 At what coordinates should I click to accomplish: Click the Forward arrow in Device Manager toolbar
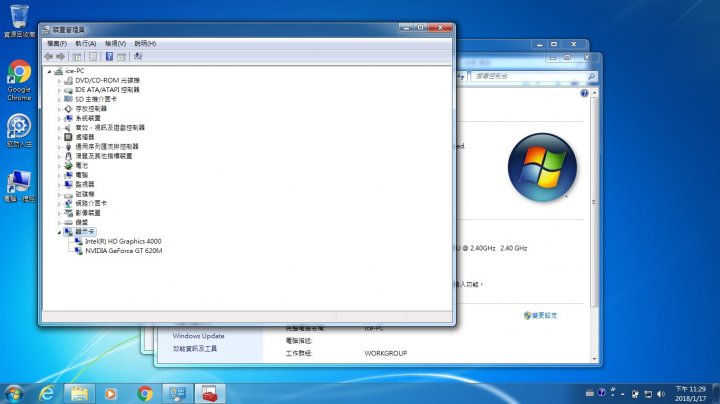click(x=60, y=56)
